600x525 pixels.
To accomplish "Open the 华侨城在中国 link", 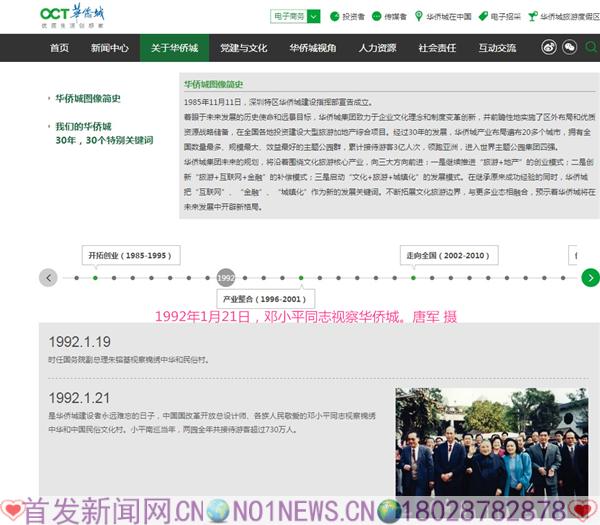I will [449, 16].
